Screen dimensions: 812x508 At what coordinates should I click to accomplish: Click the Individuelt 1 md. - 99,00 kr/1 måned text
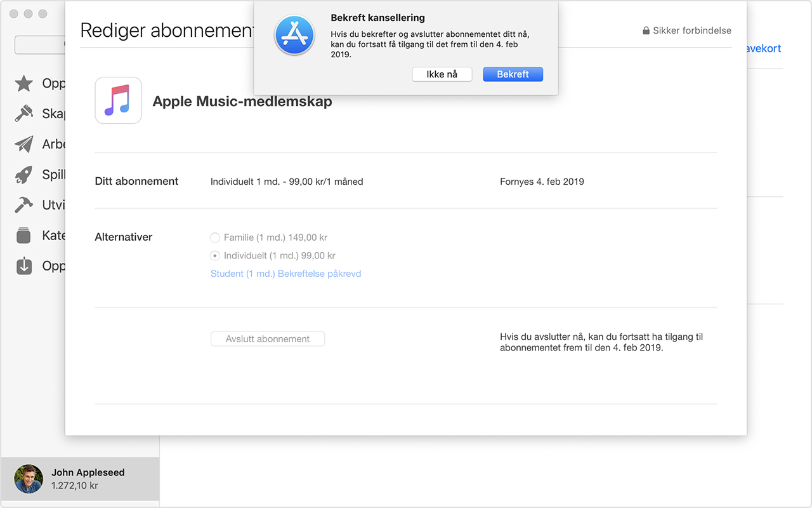click(x=287, y=182)
